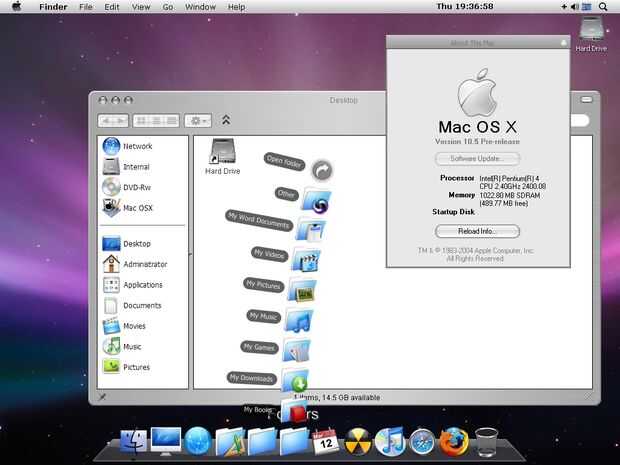Click the double up-arrow toolbar icon
620x465 pixels.
click(226, 120)
